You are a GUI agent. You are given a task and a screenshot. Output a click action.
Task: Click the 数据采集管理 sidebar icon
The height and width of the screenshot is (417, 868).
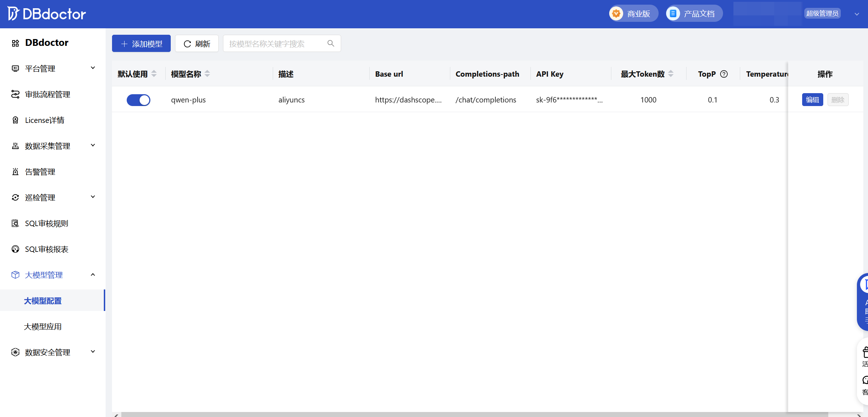tap(15, 146)
